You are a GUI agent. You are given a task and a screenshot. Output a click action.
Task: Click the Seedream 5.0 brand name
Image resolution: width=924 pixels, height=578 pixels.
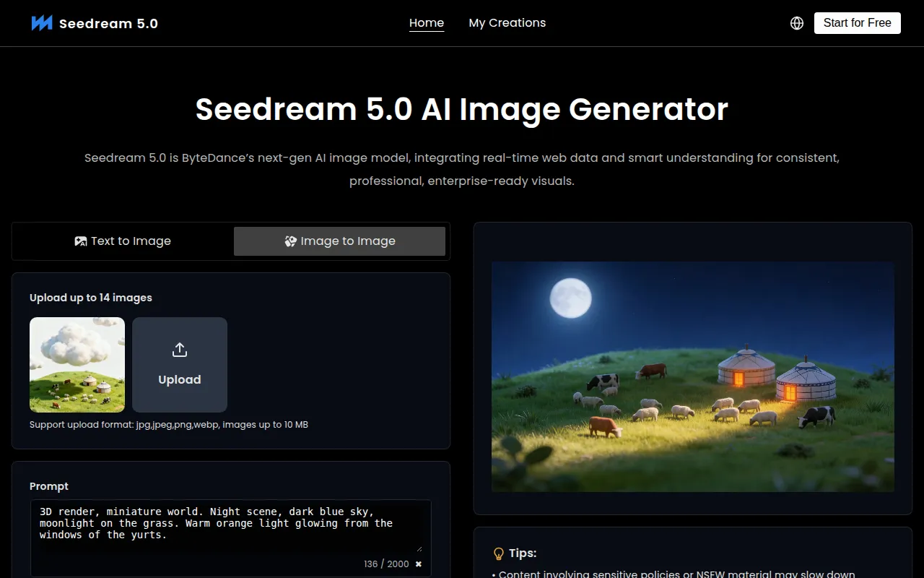tap(108, 22)
